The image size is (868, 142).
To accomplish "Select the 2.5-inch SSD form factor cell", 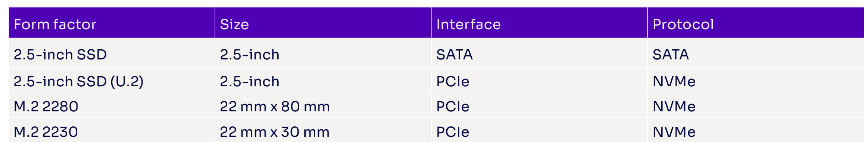I will pos(112,53).
